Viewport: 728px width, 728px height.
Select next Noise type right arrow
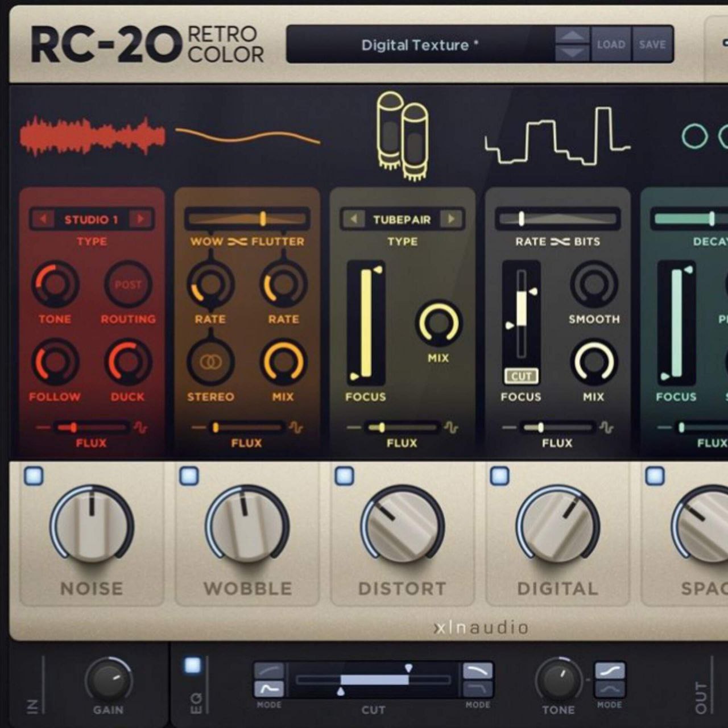point(140,219)
